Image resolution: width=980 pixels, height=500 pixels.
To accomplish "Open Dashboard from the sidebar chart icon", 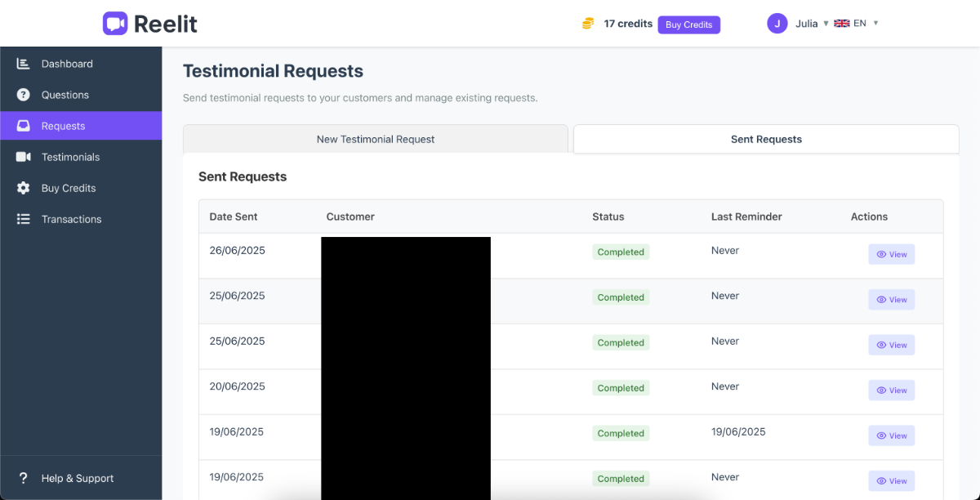I will 24,64.
